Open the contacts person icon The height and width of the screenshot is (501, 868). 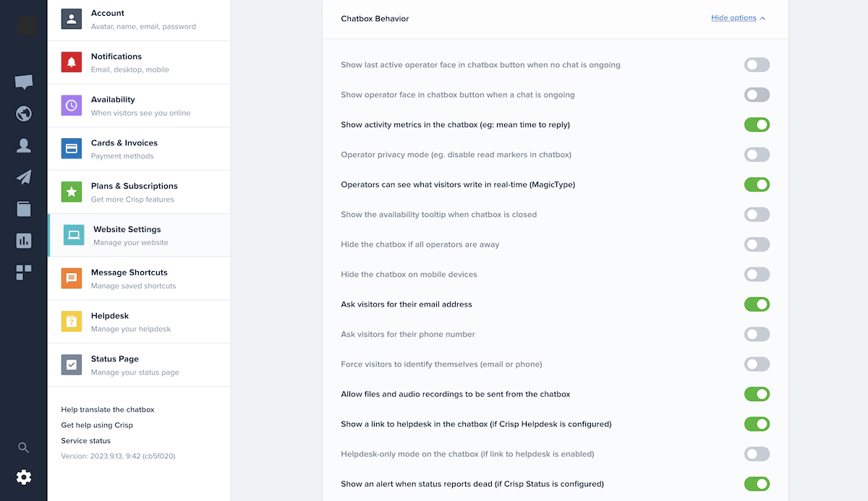pyautogui.click(x=24, y=146)
